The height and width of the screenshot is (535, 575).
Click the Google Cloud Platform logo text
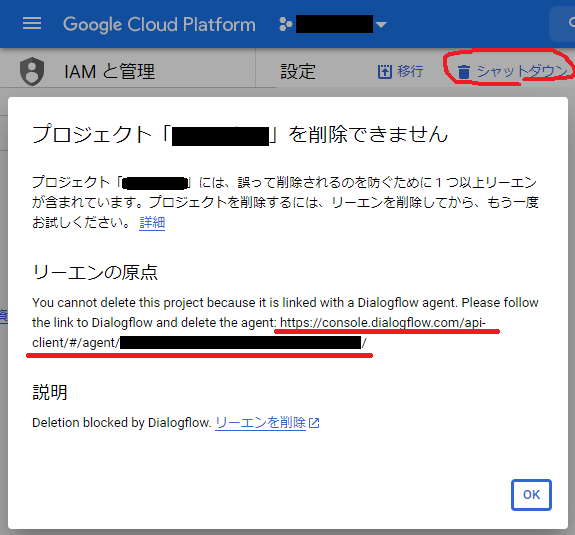pos(159,25)
